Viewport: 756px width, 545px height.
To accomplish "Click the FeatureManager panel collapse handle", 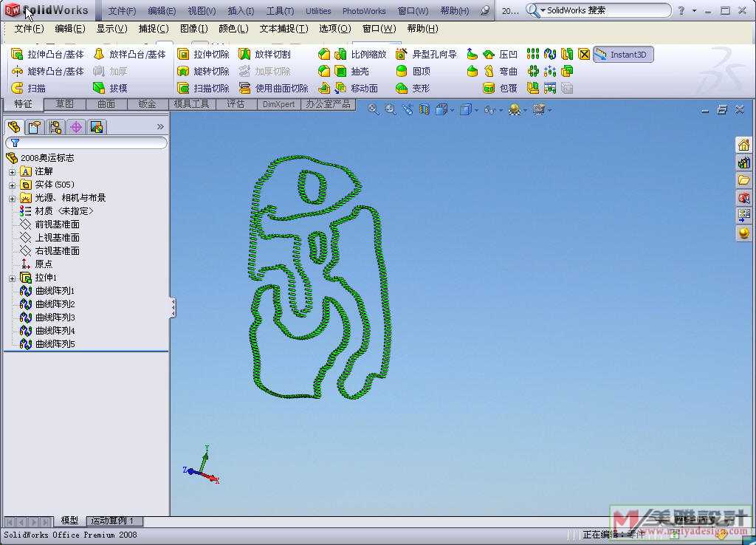I will pyautogui.click(x=173, y=308).
